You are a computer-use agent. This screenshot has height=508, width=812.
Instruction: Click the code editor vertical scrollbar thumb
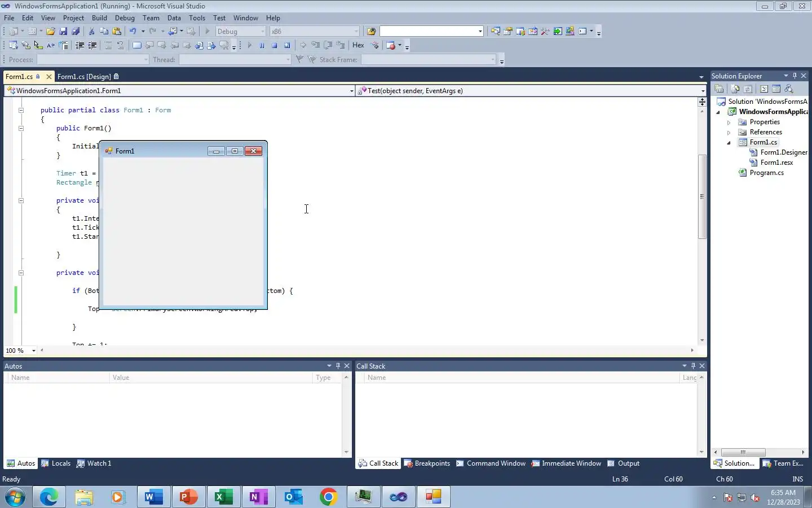coord(702,196)
